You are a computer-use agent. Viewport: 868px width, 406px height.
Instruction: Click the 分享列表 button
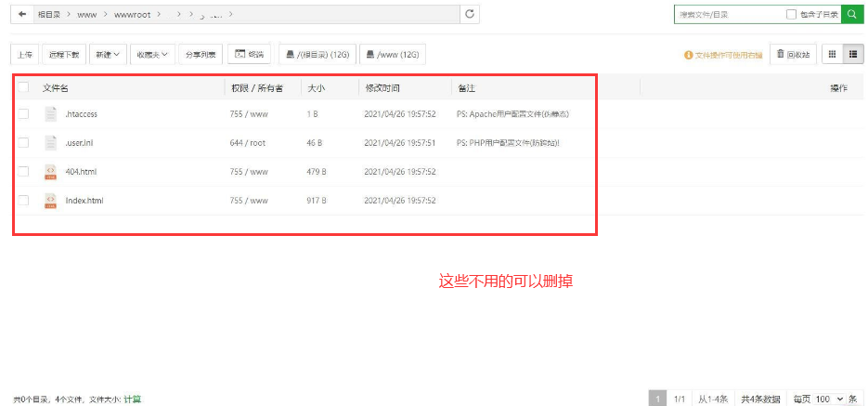coord(201,54)
